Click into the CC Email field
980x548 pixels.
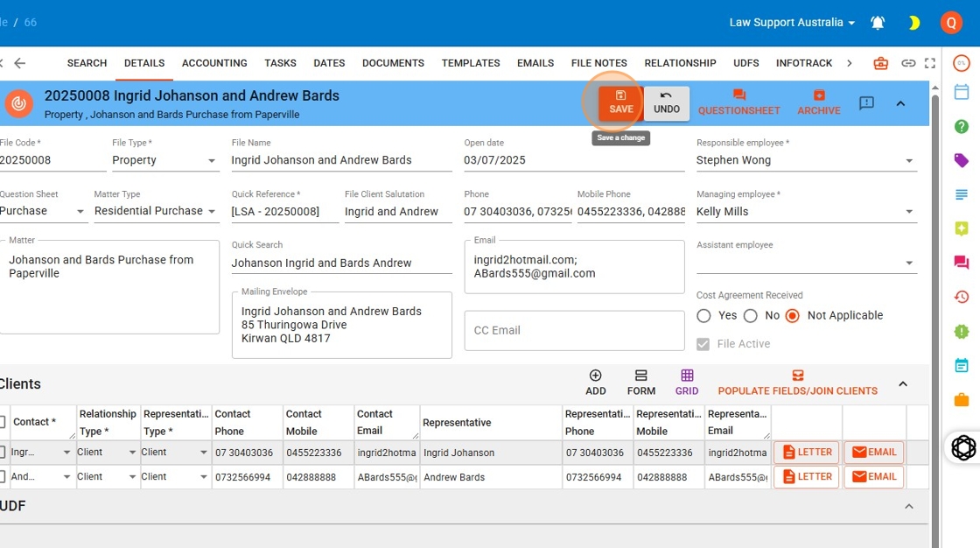click(x=574, y=331)
